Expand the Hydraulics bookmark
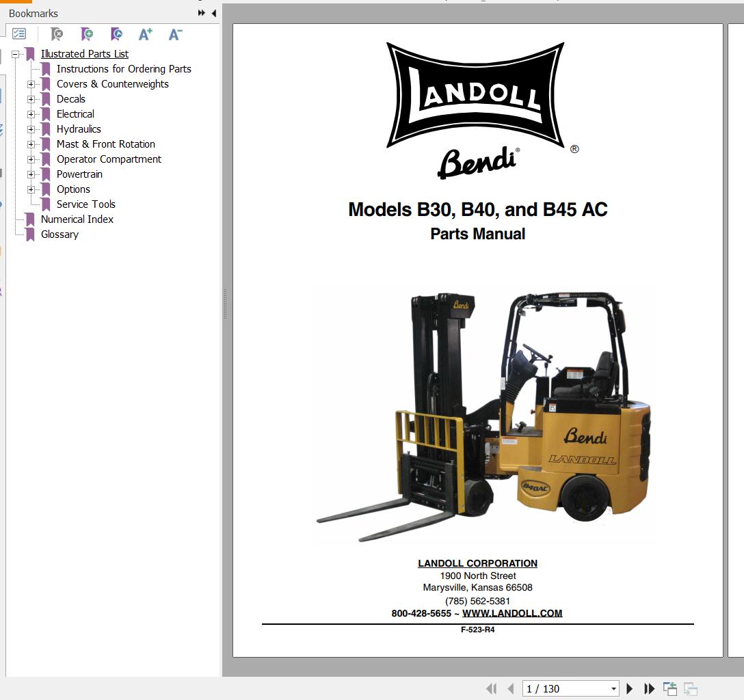This screenshot has height=700, width=744. [x=31, y=129]
